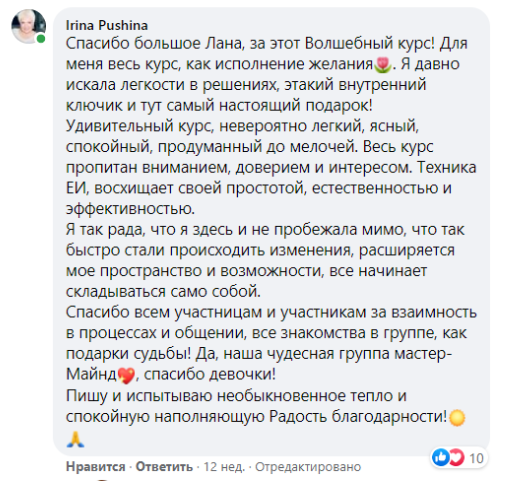Viewport: 529px width, 481px height.
Task: Click the line starting 'Я так рада'
Action: 265,230
